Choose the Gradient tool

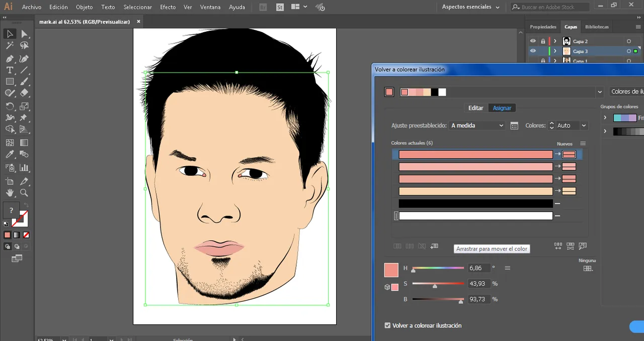[x=24, y=143]
